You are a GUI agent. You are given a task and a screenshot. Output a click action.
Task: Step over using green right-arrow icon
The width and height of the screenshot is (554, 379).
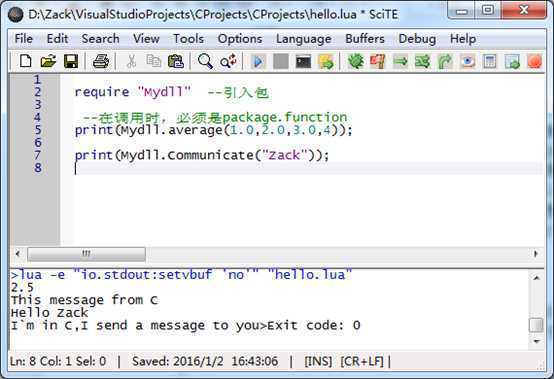(400, 61)
